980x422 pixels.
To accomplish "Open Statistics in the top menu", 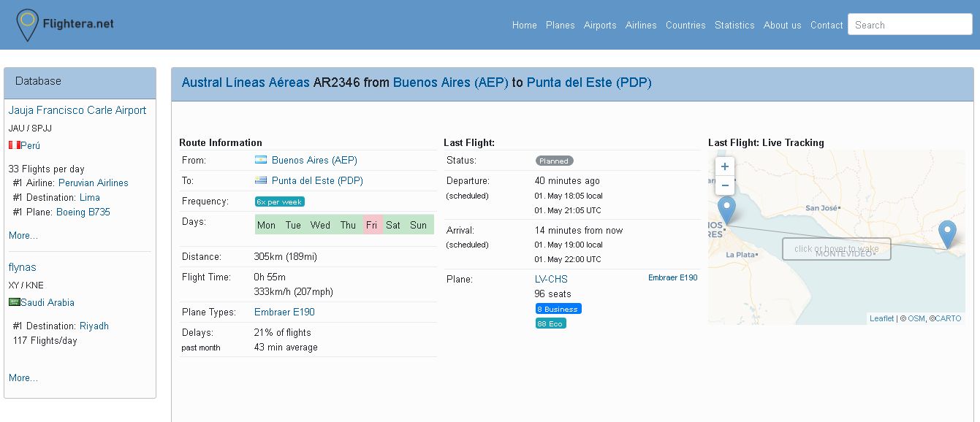I will pyautogui.click(x=734, y=25).
